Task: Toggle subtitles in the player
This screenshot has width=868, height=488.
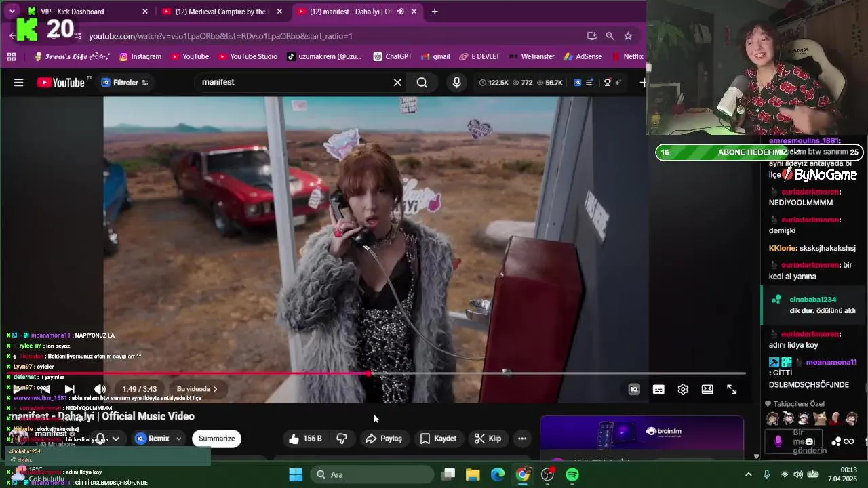Action: 658,389
